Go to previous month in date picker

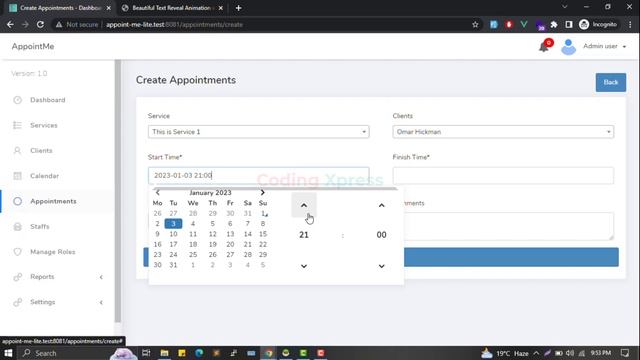(x=158, y=193)
